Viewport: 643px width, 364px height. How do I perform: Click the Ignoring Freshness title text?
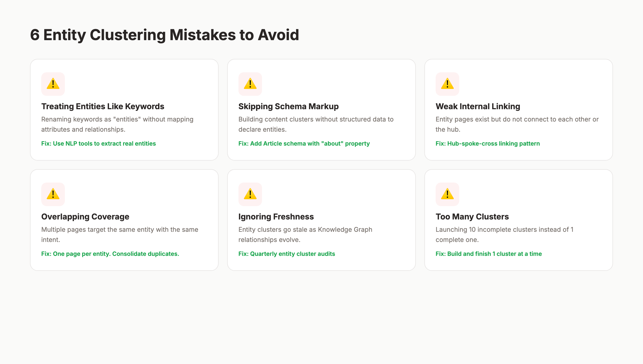pyautogui.click(x=276, y=217)
